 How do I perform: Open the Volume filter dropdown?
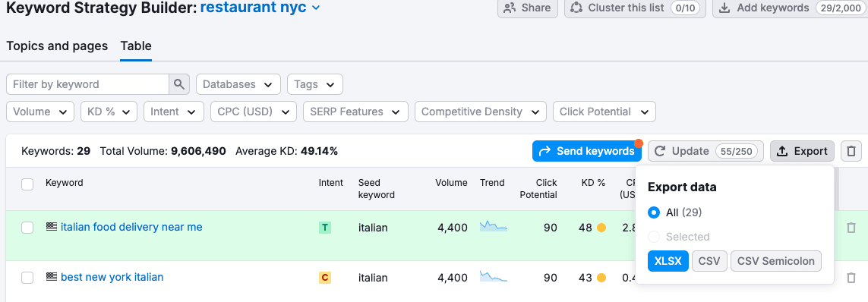(x=39, y=112)
